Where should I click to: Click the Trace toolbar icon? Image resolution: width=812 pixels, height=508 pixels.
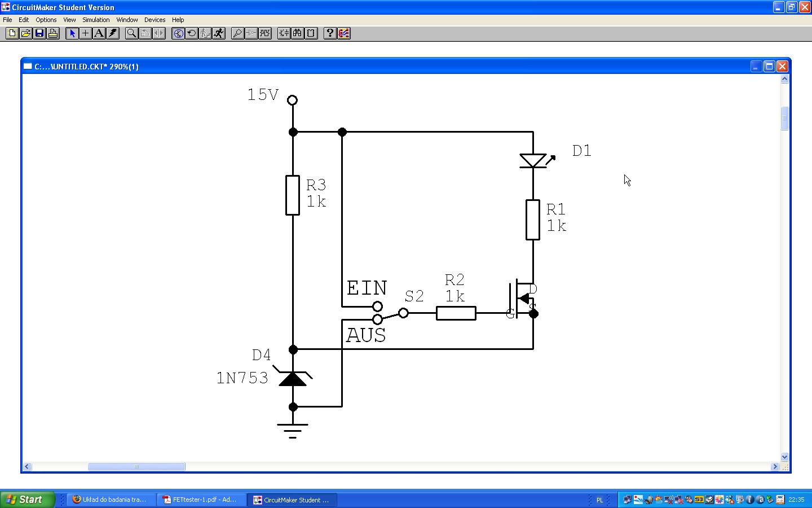(251, 33)
